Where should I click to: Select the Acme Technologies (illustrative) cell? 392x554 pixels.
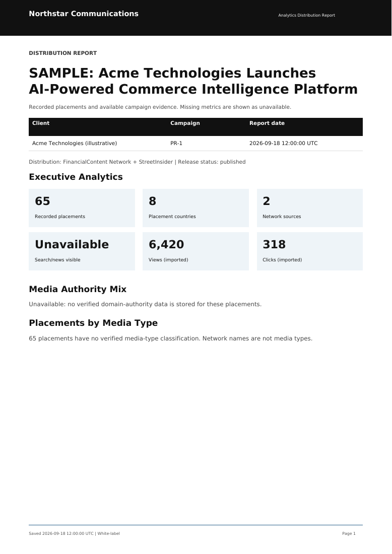point(75,143)
